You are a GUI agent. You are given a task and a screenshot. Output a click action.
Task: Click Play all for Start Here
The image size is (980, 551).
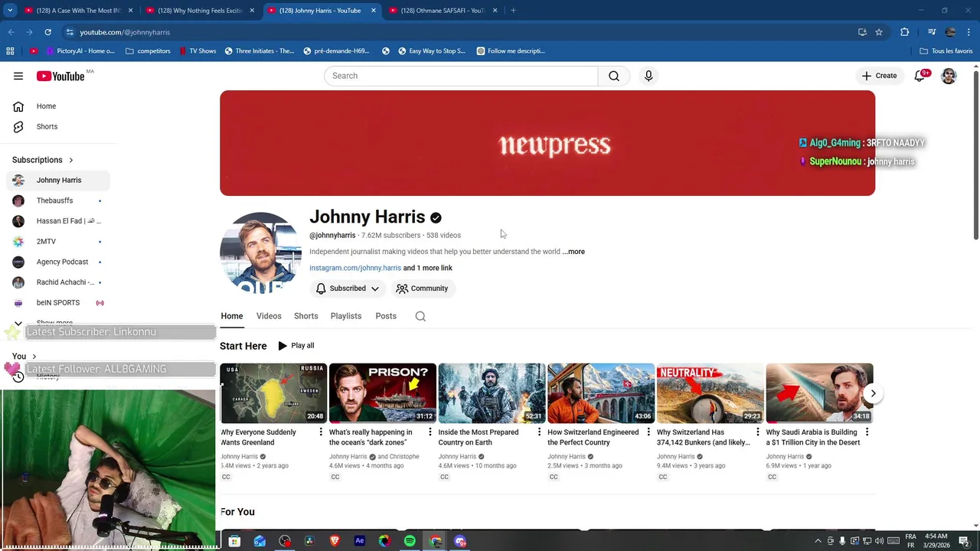pyautogui.click(x=296, y=346)
